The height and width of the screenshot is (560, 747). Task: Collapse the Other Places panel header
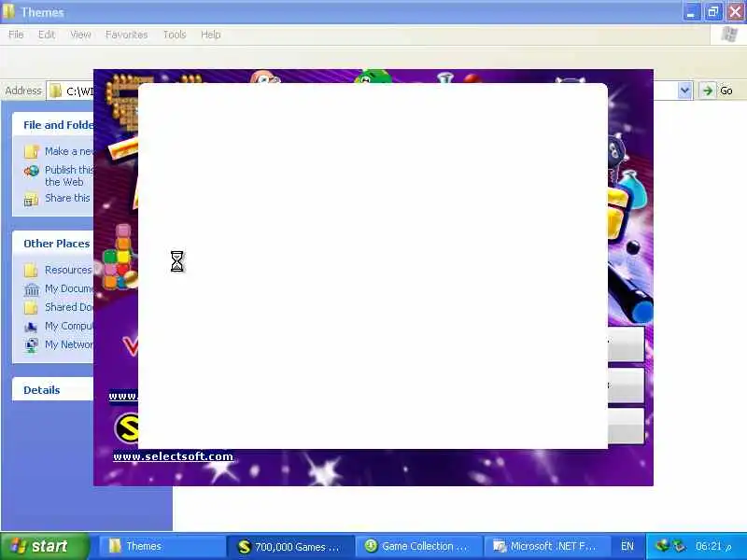point(53,244)
